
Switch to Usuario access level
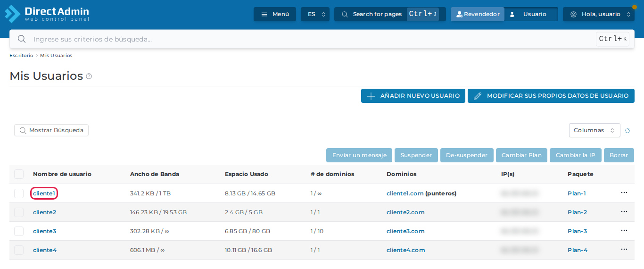(x=531, y=14)
